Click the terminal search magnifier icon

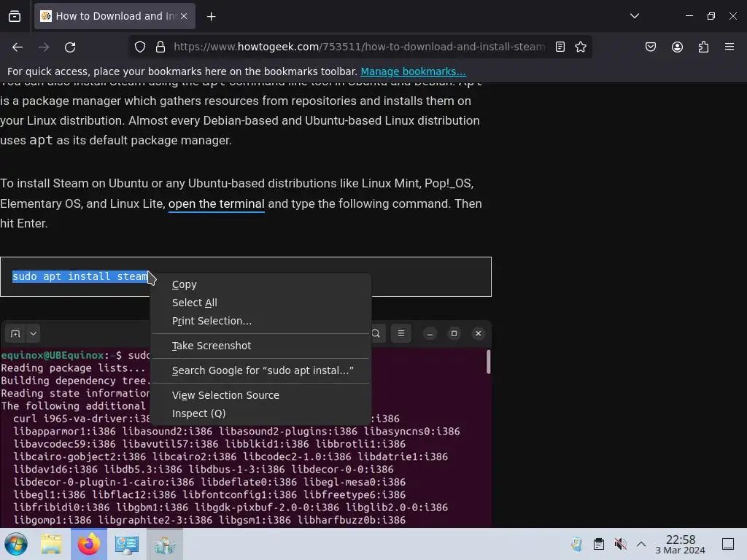point(376,333)
